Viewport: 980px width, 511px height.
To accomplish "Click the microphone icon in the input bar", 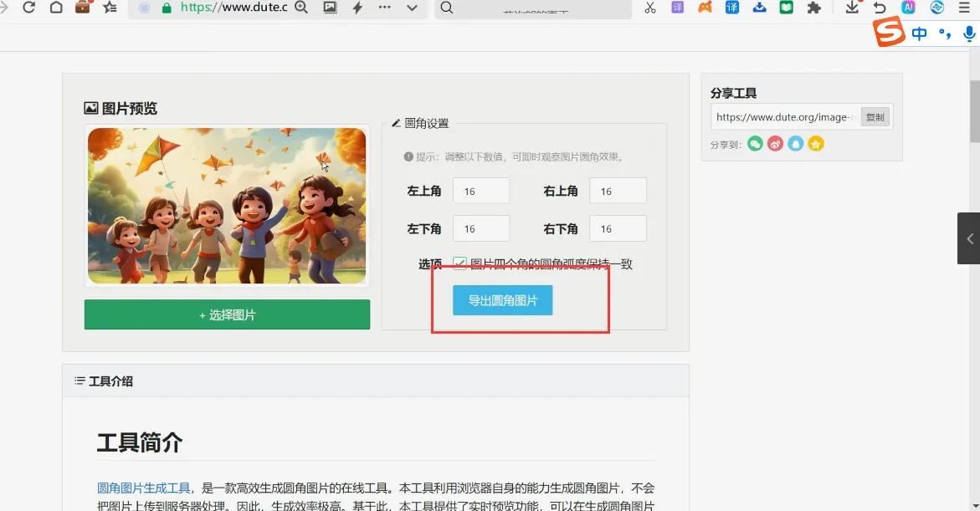I will pyautogui.click(x=969, y=33).
